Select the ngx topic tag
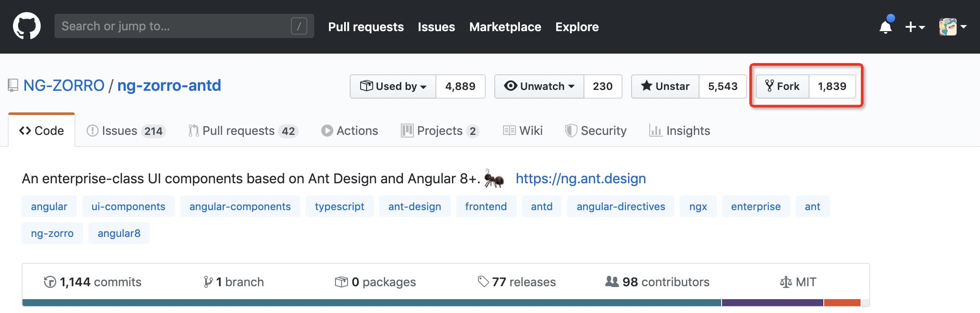The image size is (980, 313). (x=698, y=207)
